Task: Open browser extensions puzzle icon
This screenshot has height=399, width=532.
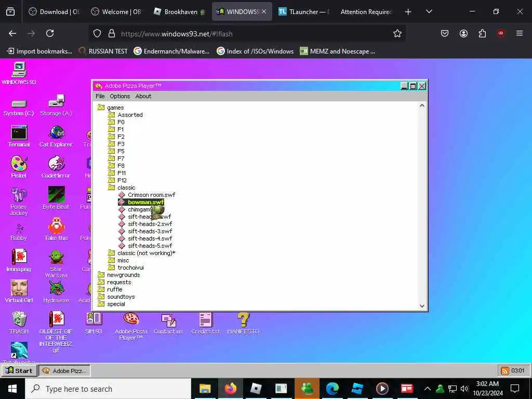Action: [482, 33]
